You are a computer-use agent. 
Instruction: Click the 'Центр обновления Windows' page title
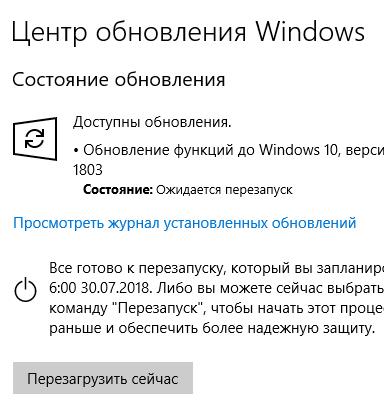point(188,32)
